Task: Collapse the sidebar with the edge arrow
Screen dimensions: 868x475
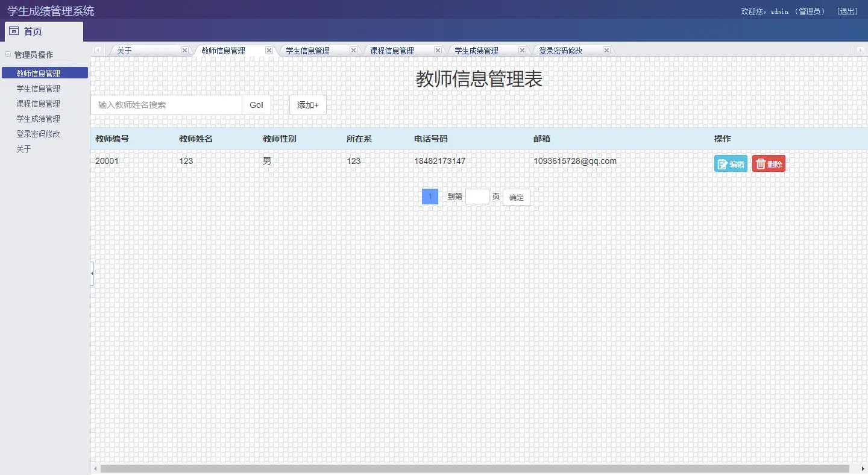Action: coord(92,272)
